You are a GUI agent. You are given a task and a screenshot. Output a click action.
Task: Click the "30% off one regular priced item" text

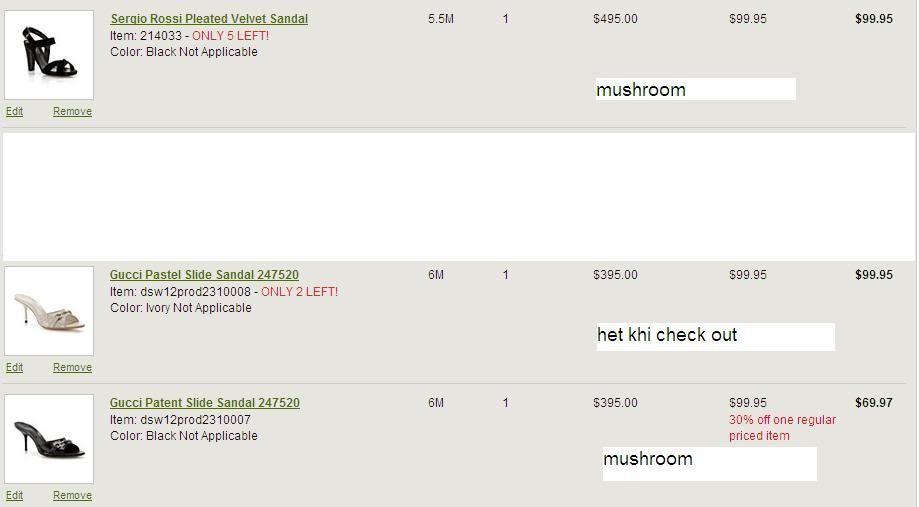tap(782, 428)
